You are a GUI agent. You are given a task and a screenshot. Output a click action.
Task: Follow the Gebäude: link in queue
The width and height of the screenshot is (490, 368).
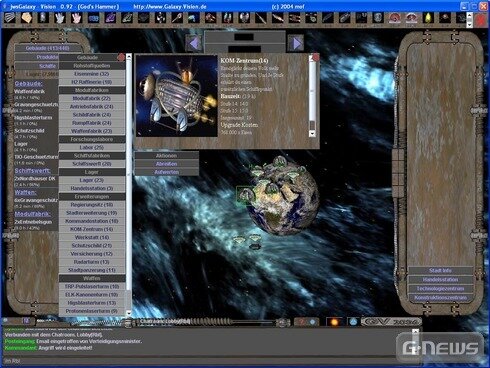click(x=28, y=83)
